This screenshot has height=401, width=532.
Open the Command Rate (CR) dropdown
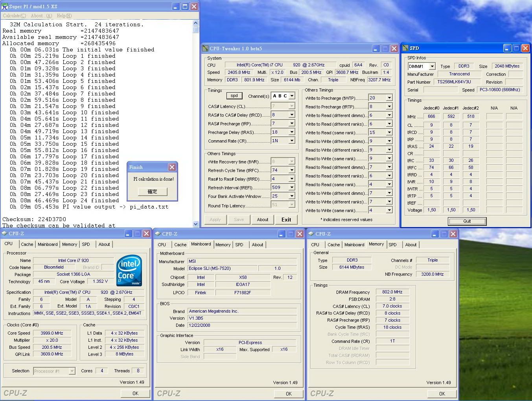292,141
